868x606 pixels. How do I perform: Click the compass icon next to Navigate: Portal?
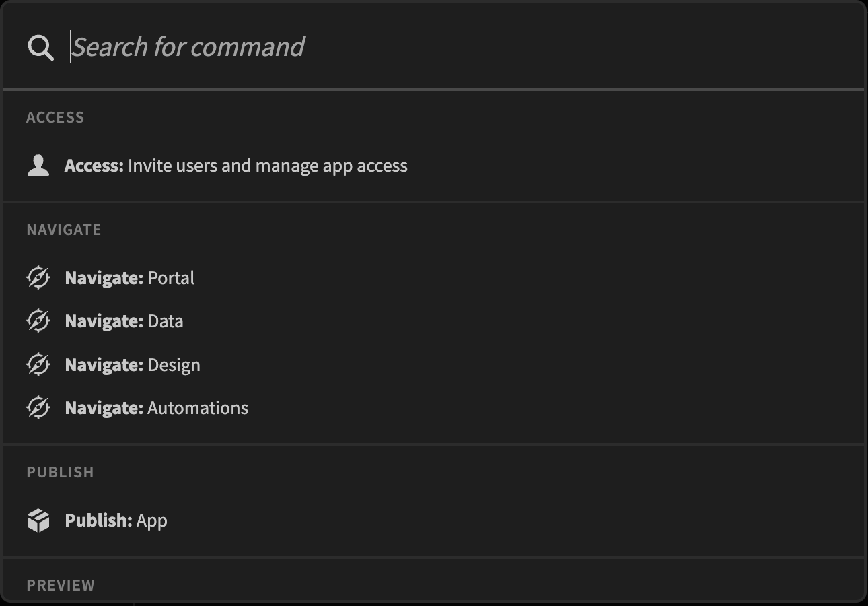[38, 278]
